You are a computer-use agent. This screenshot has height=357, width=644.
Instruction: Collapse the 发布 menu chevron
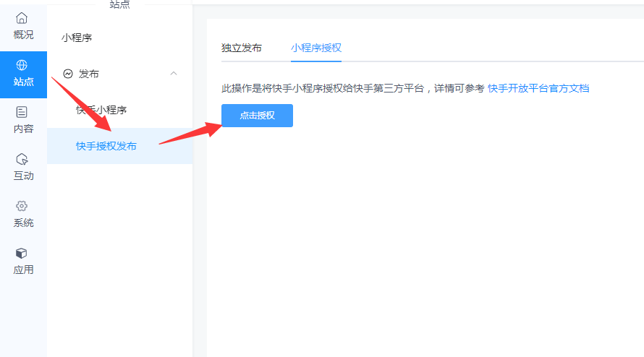(174, 74)
